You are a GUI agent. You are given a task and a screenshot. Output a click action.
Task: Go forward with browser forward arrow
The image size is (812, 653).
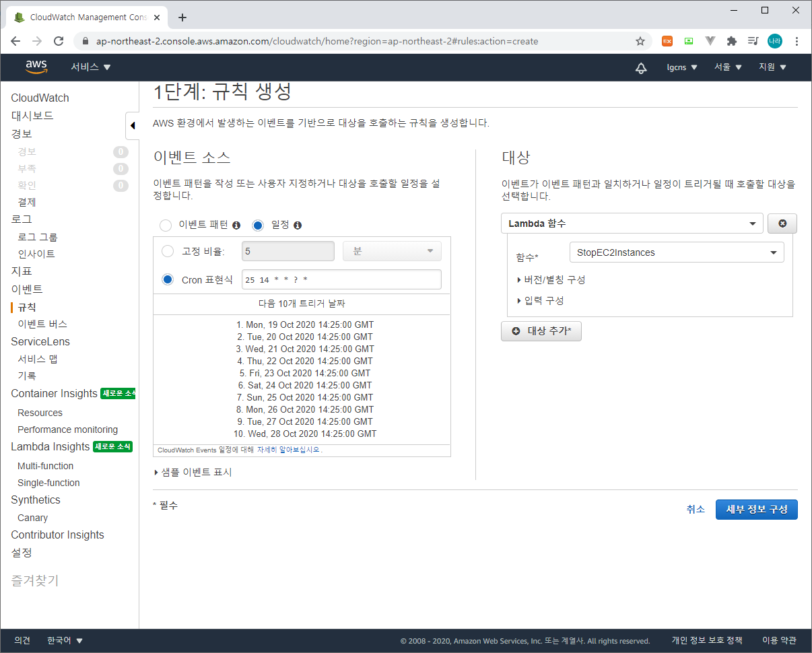37,41
